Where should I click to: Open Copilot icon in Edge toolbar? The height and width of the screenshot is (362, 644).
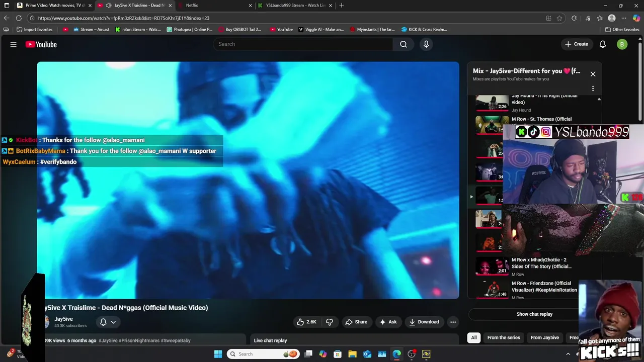click(x=636, y=18)
